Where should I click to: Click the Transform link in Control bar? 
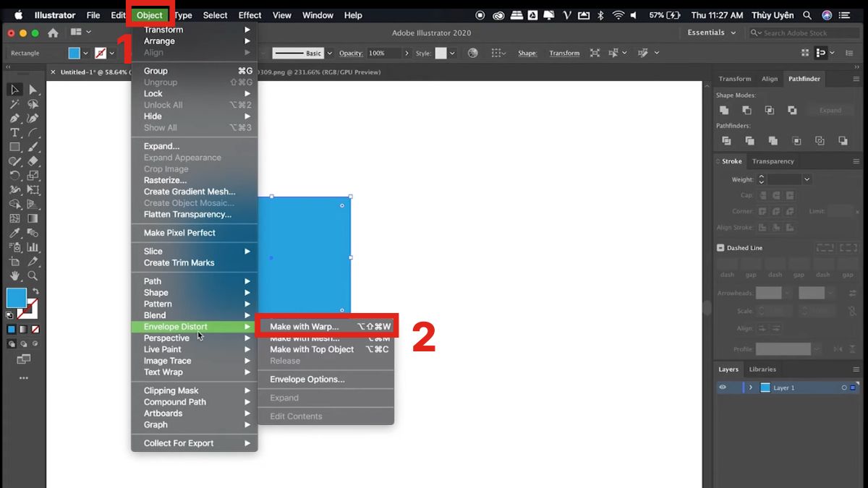564,53
